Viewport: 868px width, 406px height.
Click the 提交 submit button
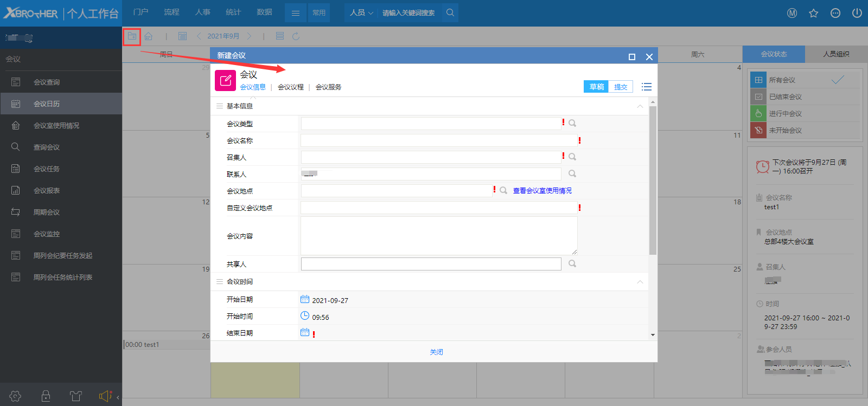tap(621, 87)
